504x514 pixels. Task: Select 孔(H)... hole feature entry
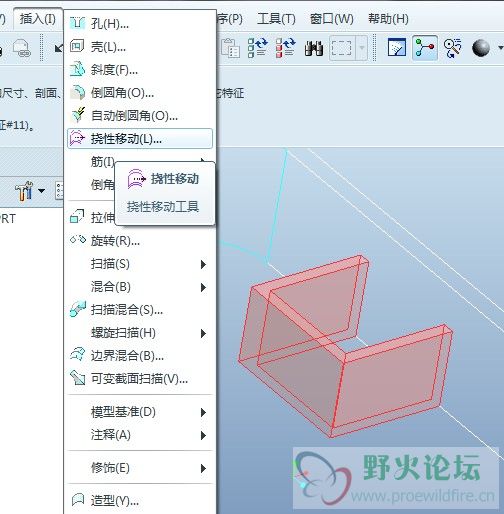point(140,24)
